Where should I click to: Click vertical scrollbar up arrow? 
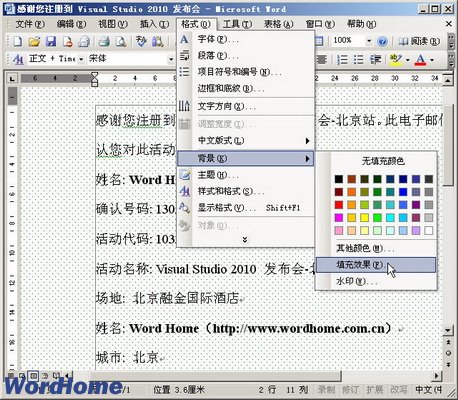448,80
